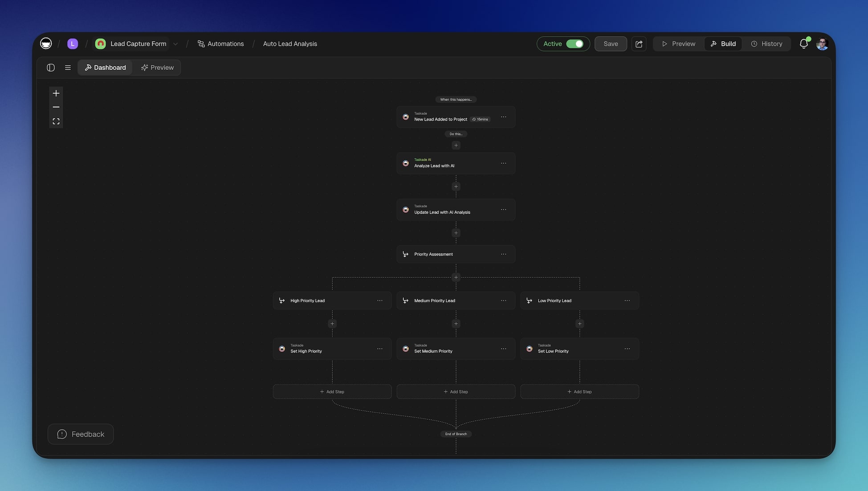
Task: Open options menu on Analyze Lead with AI step
Action: coord(503,163)
